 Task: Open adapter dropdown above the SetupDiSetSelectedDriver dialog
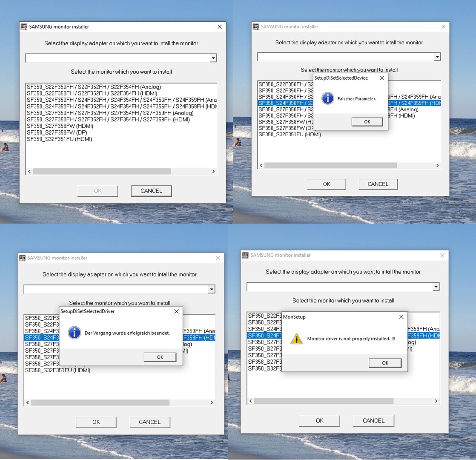pyautogui.click(x=212, y=289)
